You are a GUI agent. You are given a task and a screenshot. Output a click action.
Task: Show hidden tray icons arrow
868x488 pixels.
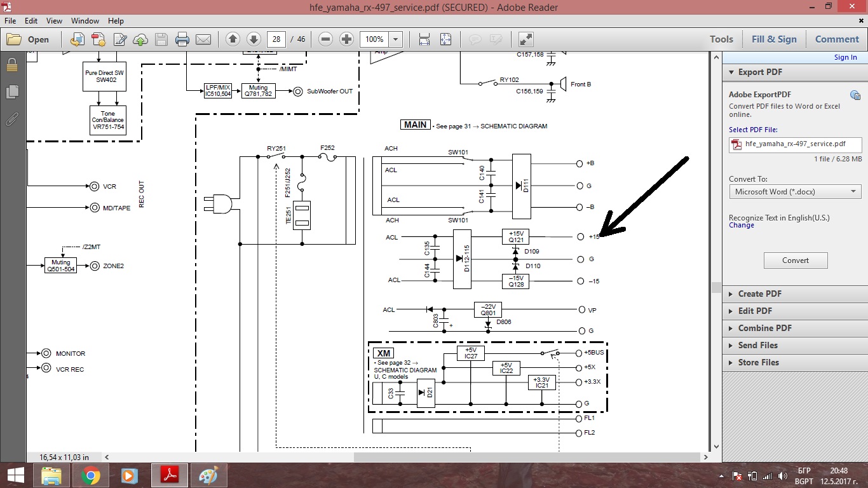pyautogui.click(x=722, y=476)
